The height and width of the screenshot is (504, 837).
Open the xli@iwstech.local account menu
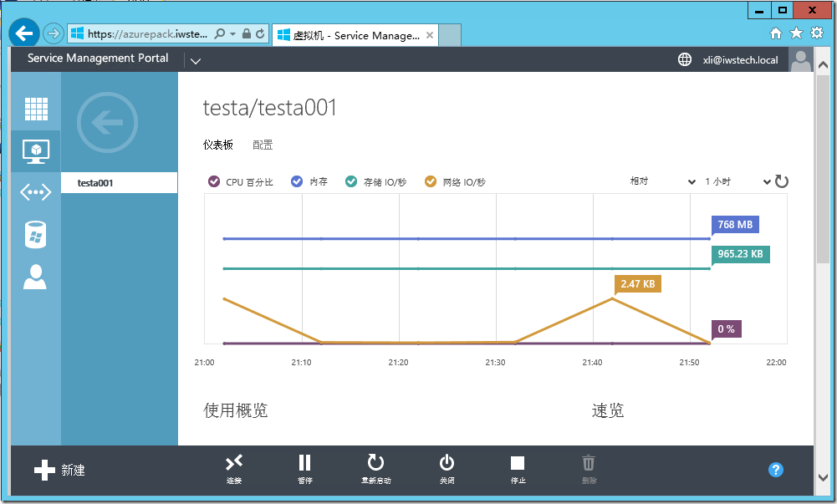click(x=740, y=59)
